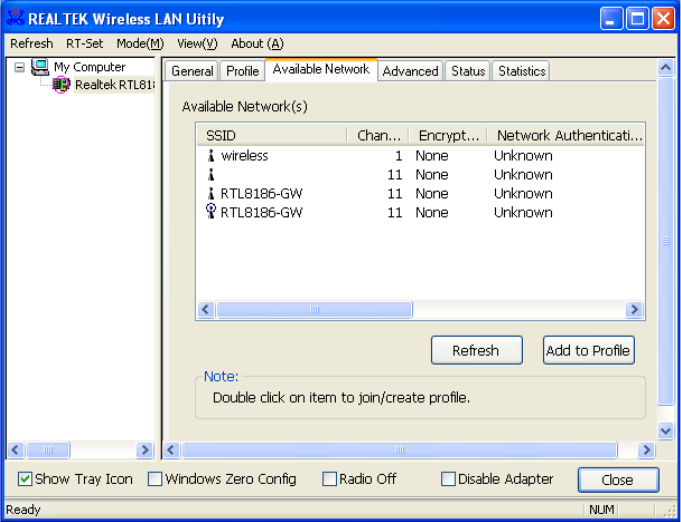Check the Disable Adapter box
Screen dimensions: 681x522
pyautogui.click(x=448, y=479)
